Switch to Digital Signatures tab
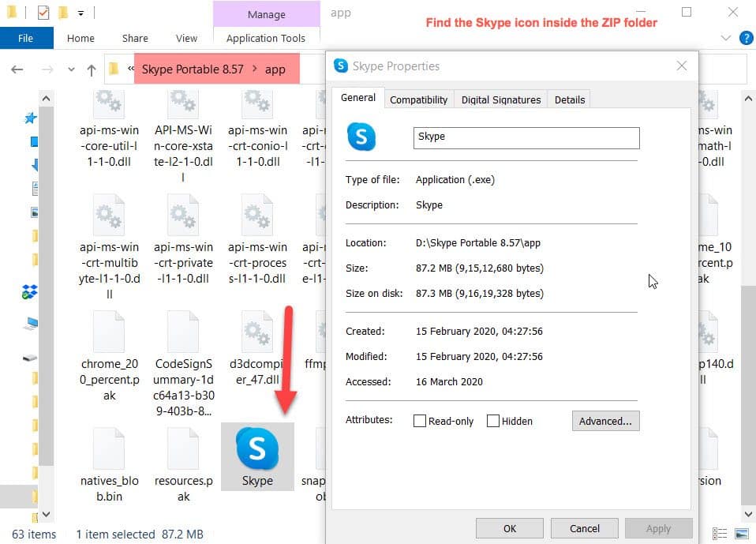This screenshot has height=544, width=756. point(501,99)
